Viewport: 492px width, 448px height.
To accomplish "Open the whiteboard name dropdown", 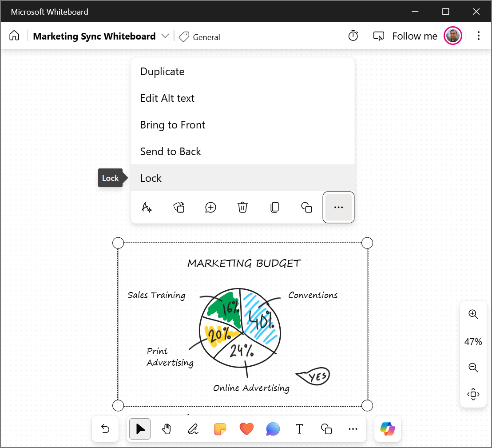I will [165, 36].
